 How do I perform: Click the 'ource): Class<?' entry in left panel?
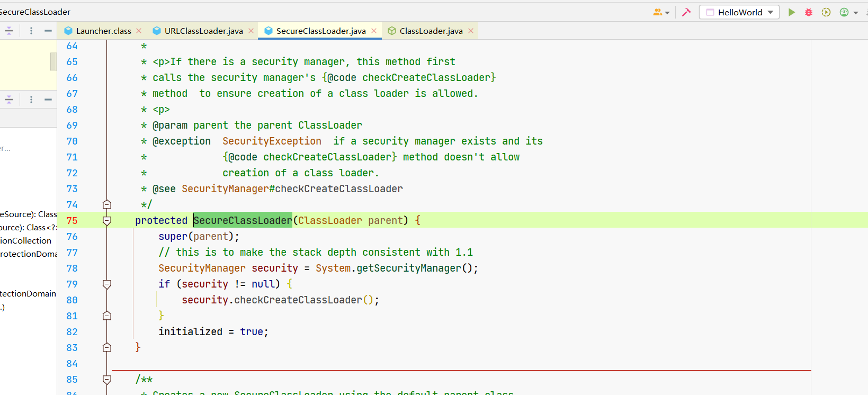[x=28, y=227]
